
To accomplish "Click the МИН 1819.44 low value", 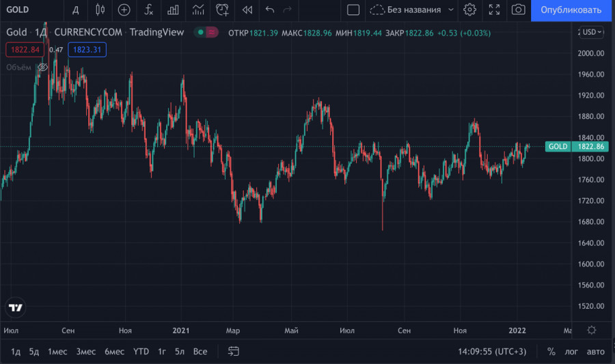I will [x=358, y=33].
